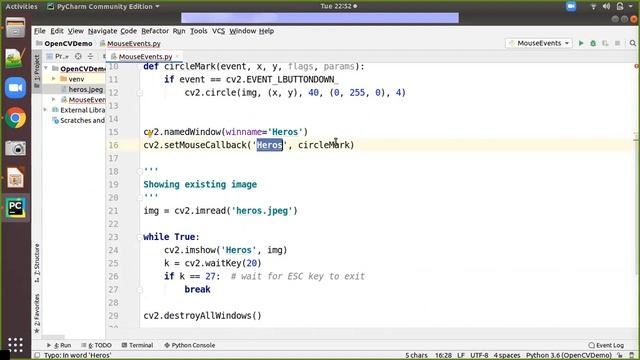Screen dimensions: 640x360
Task: Open Search Everywhere with the magnifier icon
Action: point(633,43)
